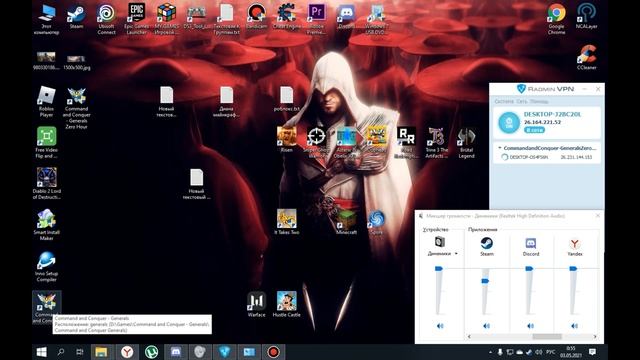Switch the РУС input language indicator
The width and height of the screenshot is (640, 360).
pyautogui.click(x=551, y=352)
